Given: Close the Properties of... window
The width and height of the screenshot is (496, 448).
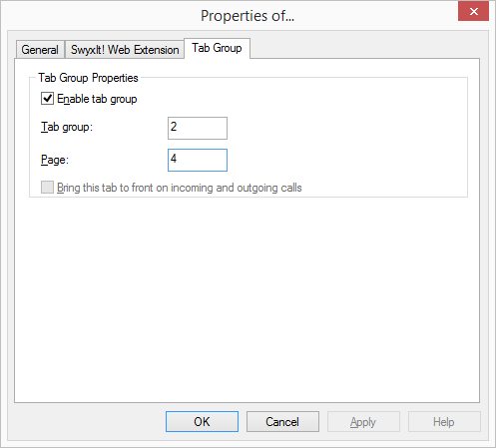Looking at the screenshot, I should 473,12.
